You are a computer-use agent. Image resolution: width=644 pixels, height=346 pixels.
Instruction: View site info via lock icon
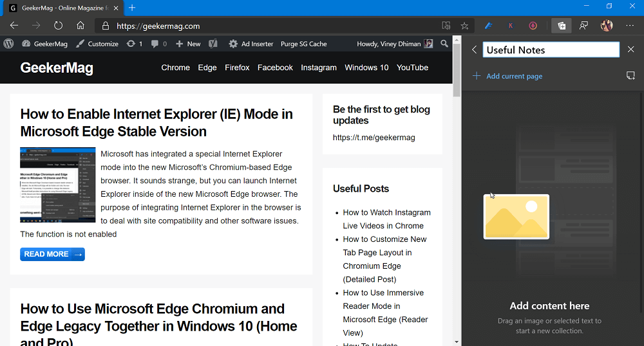(106, 26)
